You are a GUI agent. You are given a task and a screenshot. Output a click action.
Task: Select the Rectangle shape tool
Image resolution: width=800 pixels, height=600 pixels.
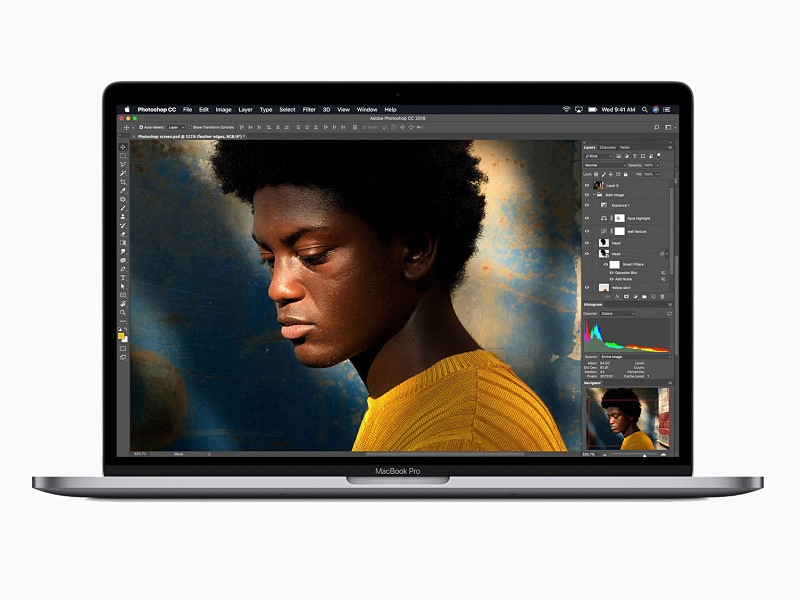point(123,294)
